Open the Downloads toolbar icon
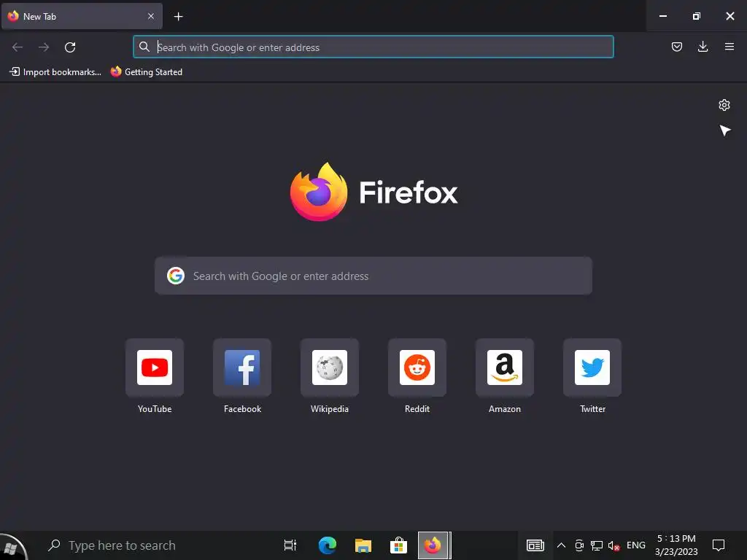Viewport: 747px width, 560px height. 703,47
